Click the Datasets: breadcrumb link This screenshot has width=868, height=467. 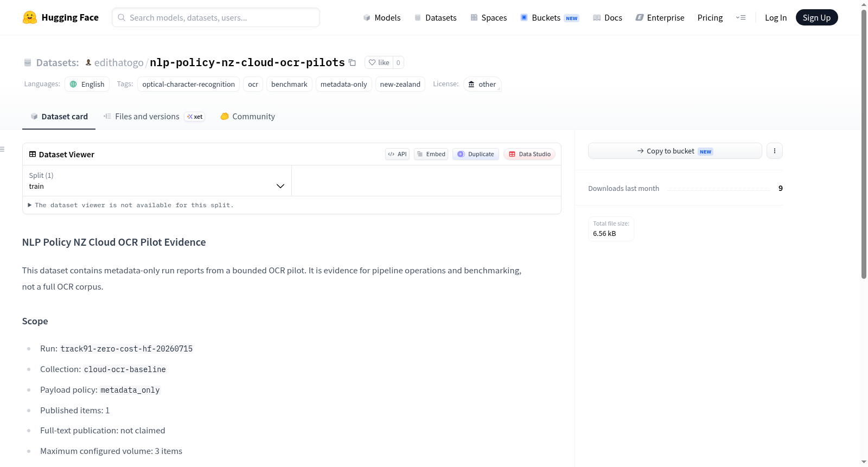(x=58, y=62)
